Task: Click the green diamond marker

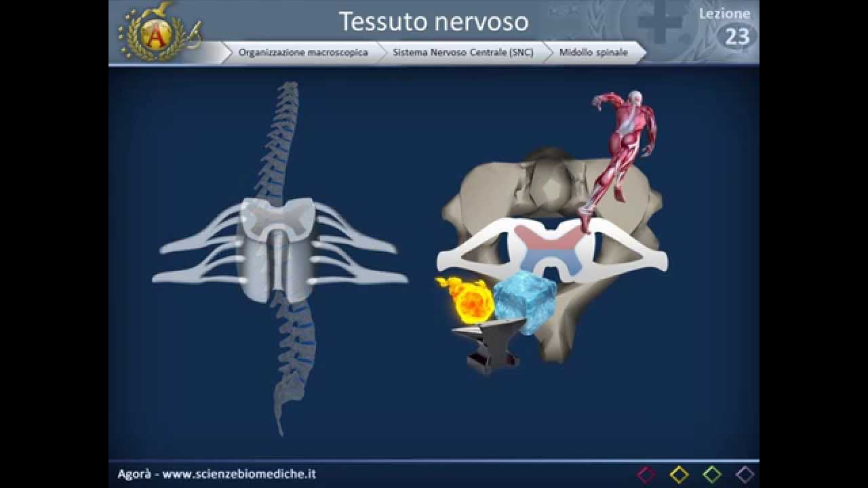Action: pos(712,474)
